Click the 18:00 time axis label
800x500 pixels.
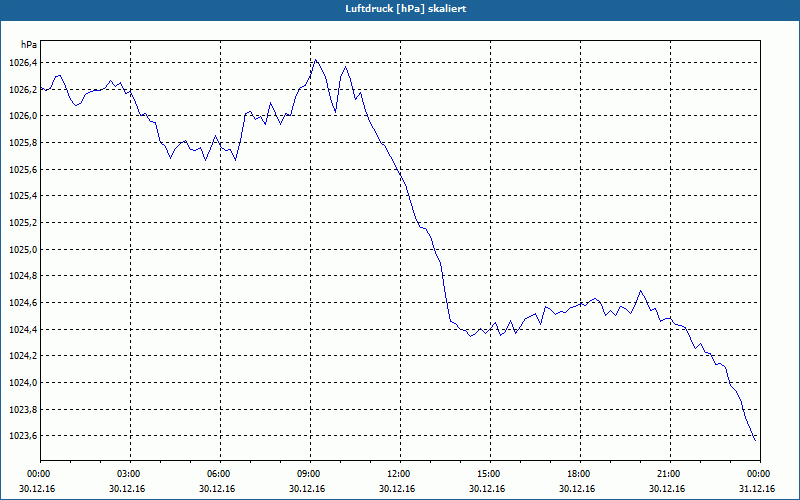[578, 474]
